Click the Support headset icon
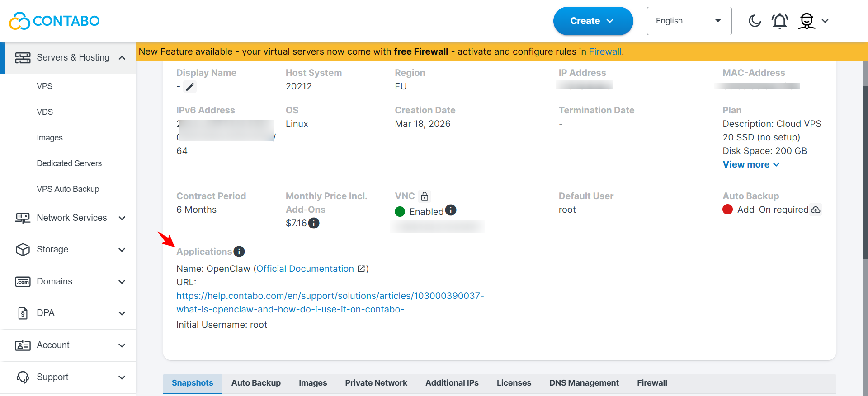 (x=23, y=377)
